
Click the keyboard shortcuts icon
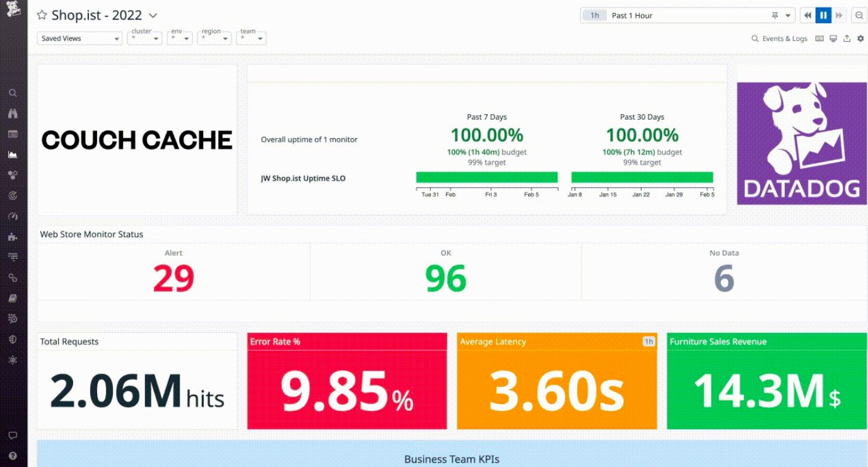(819, 38)
